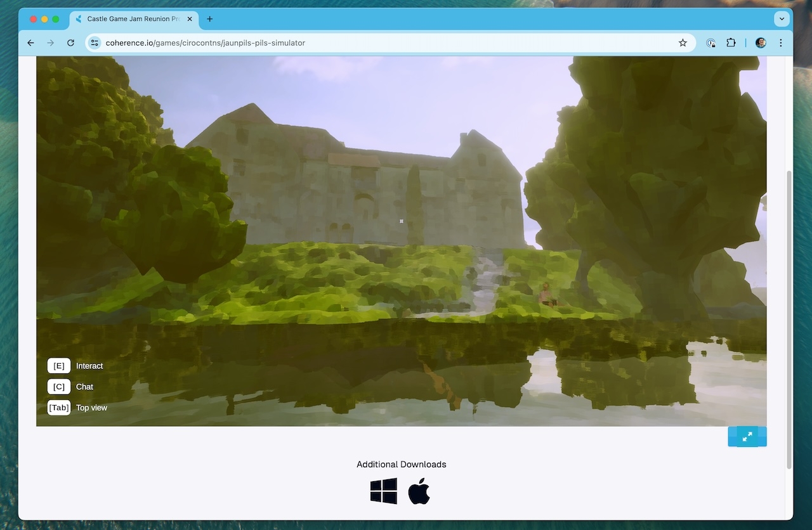Viewport: 812px width, 530px height.
Task: Go back to the previous page
Action: (30, 43)
